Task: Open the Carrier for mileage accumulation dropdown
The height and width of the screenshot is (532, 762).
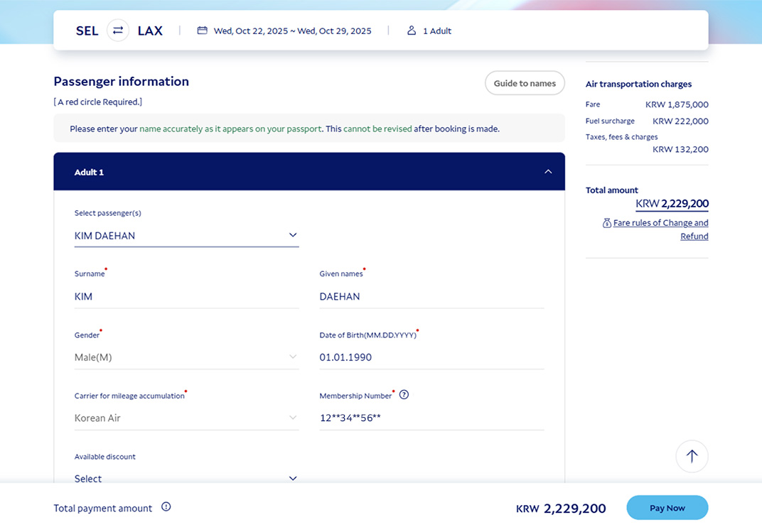Action: tap(187, 418)
